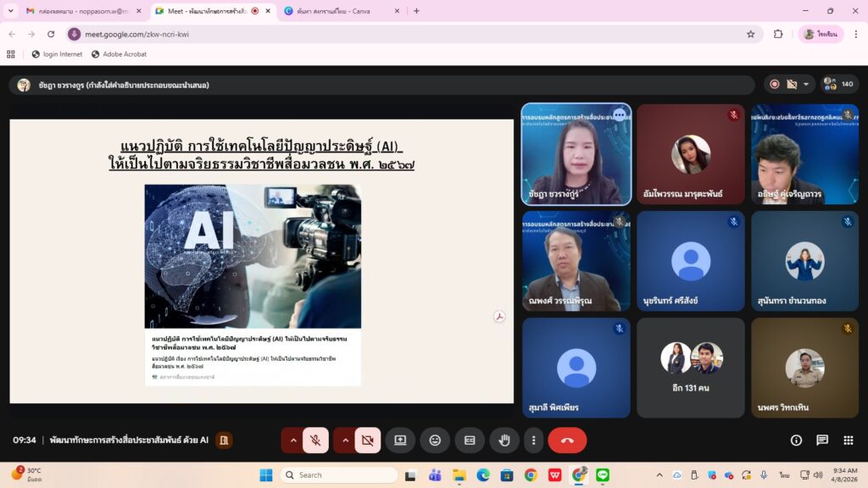Open the activities grid icon
The width and height of the screenshot is (868, 488).
point(848,441)
